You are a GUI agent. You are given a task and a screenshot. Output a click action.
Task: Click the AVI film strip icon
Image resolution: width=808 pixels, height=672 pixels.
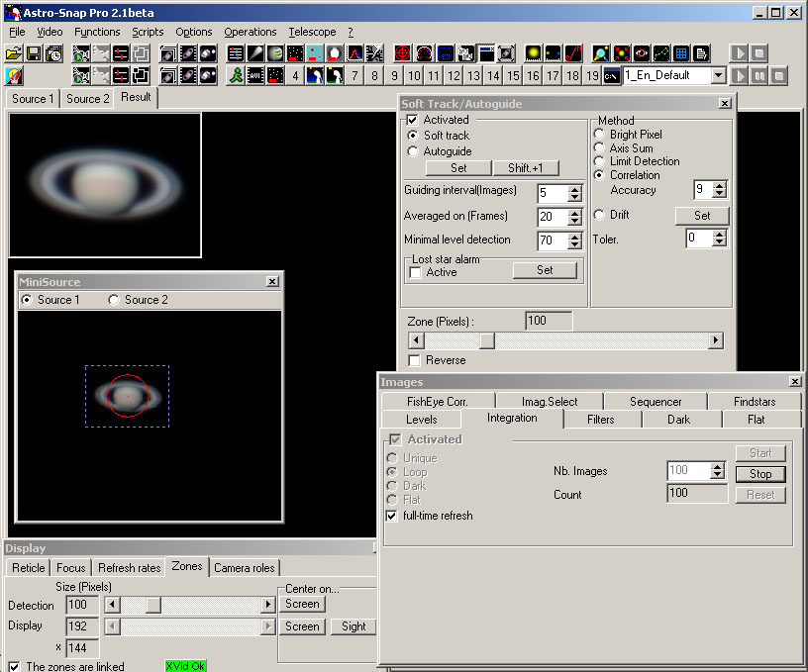[x=255, y=75]
